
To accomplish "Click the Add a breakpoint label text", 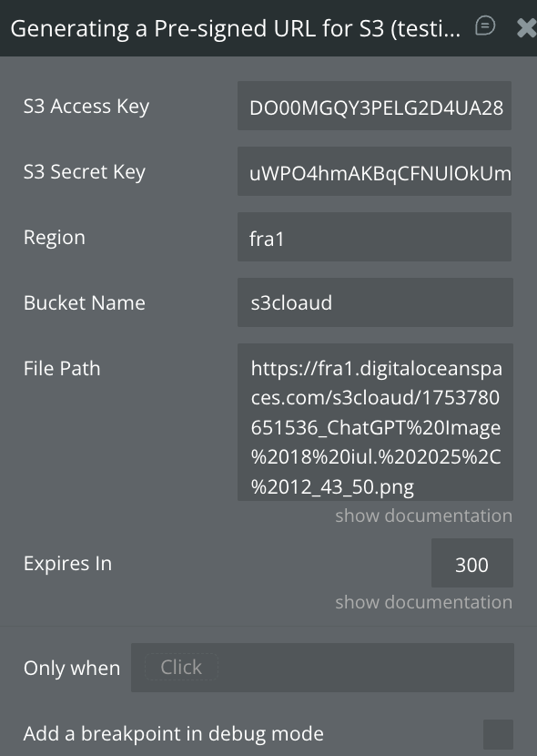I will point(173,734).
